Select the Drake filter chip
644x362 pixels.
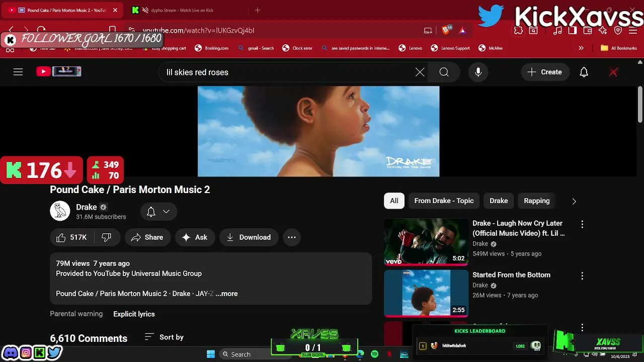499,201
